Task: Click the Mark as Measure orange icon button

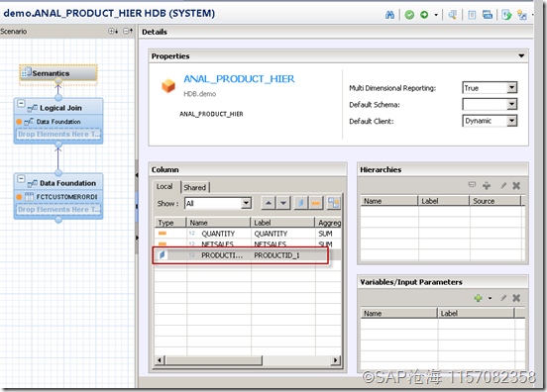Action: [x=316, y=203]
